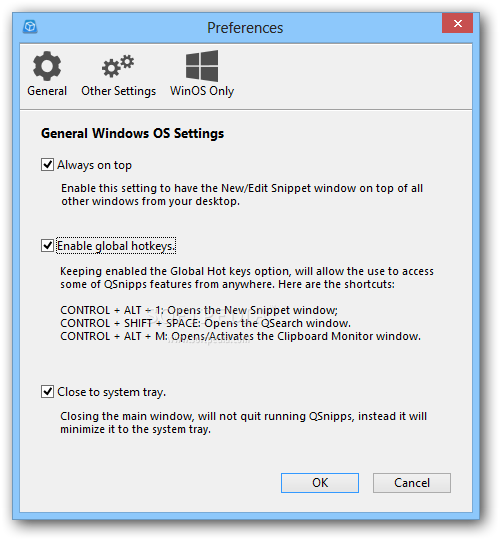The height and width of the screenshot is (540, 500).
Task: Click the General Windows OS Settings heading
Action: click(133, 133)
